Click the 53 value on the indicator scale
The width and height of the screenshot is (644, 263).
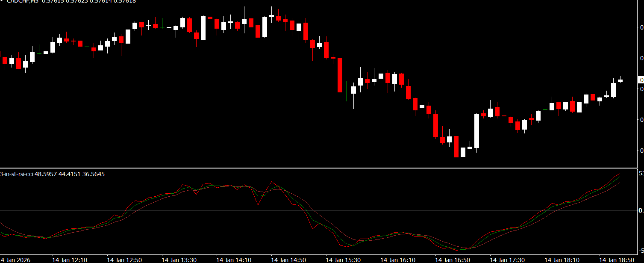(641, 173)
